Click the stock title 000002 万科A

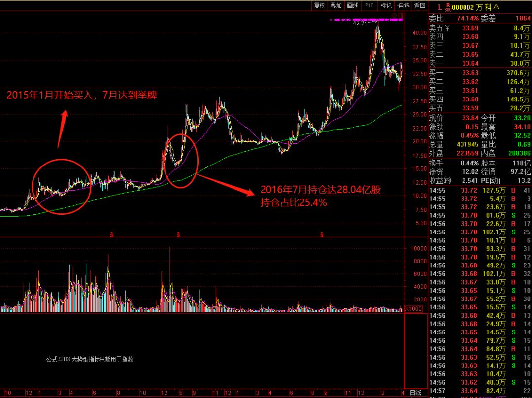pos(478,7)
